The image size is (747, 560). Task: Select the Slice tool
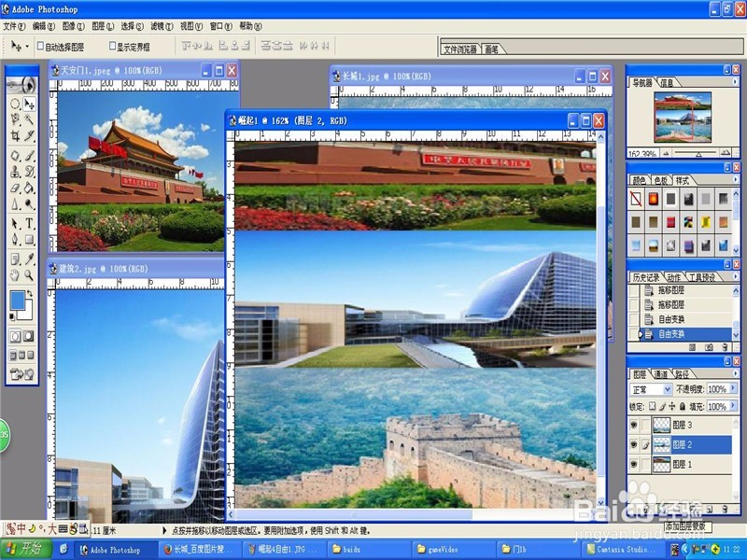29,136
